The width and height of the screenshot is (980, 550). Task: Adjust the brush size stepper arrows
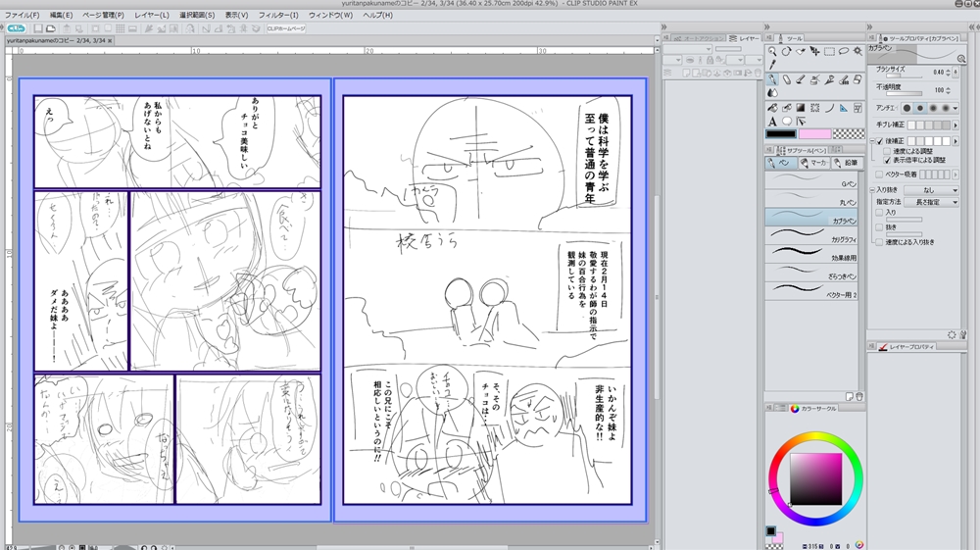[948, 73]
